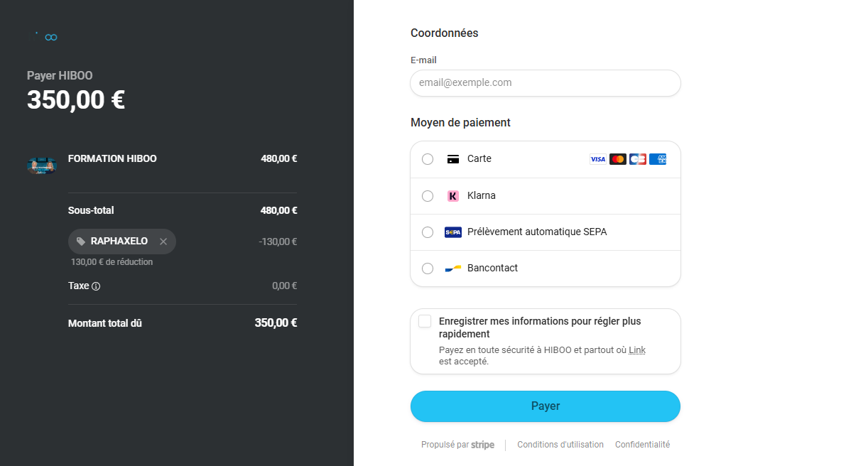Click the American Express logo

coord(658,159)
